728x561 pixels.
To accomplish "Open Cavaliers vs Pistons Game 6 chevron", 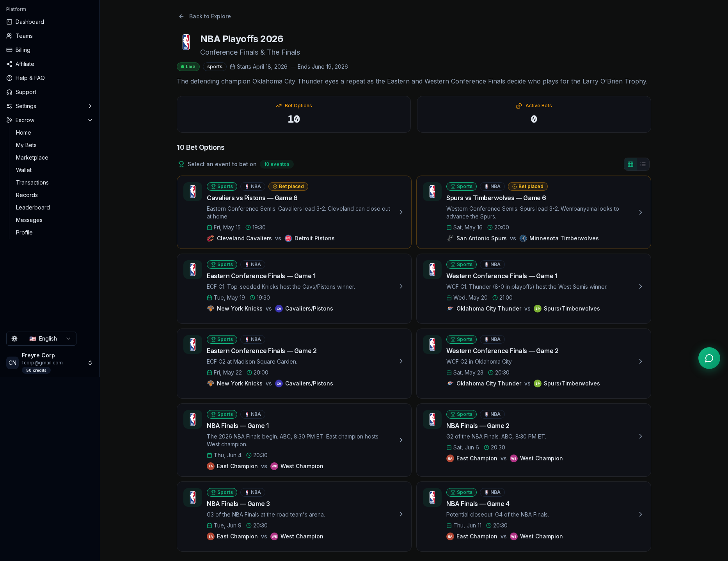I will 401,212.
